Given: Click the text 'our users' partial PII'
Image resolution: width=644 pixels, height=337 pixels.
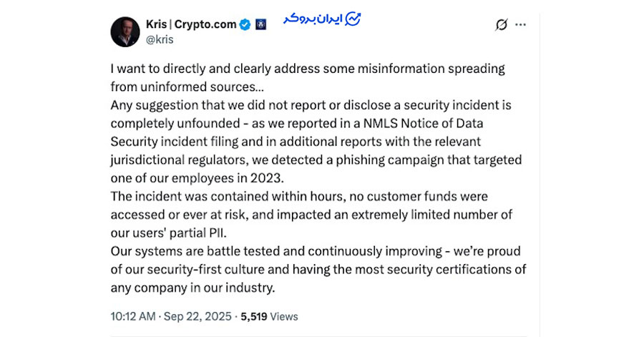Looking at the screenshot, I should [x=172, y=233].
